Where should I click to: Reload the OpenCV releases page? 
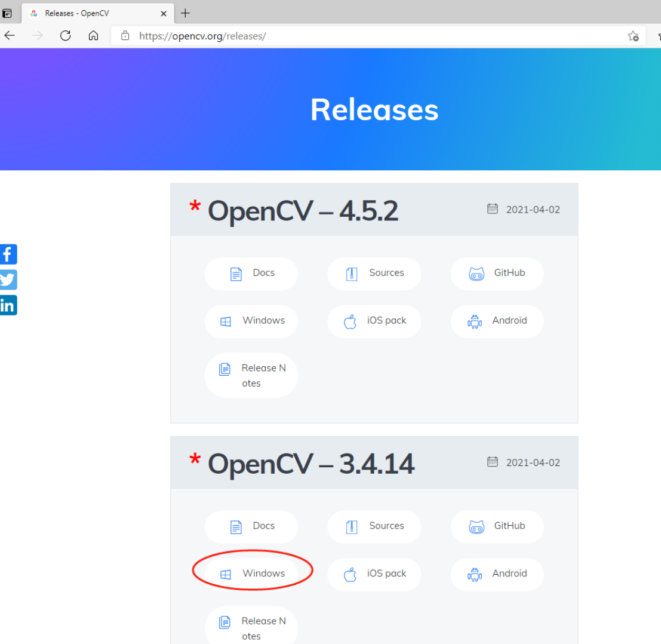click(x=65, y=36)
